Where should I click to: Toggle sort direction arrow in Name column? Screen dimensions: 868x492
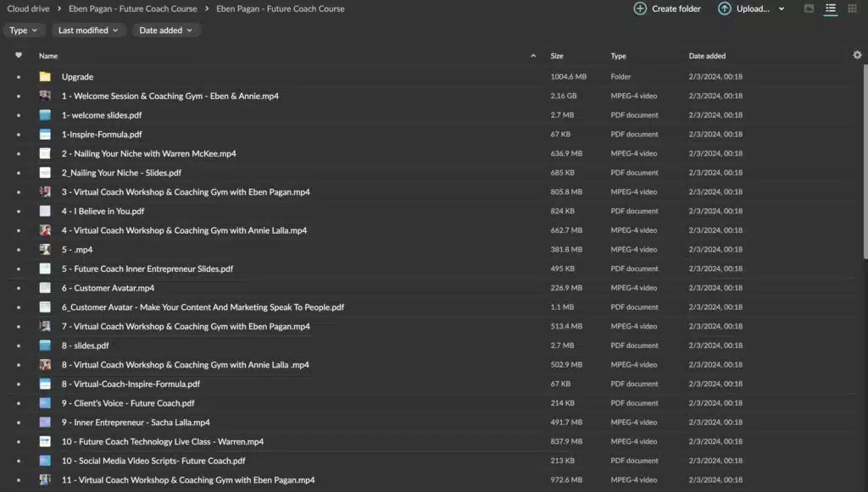(x=533, y=56)
